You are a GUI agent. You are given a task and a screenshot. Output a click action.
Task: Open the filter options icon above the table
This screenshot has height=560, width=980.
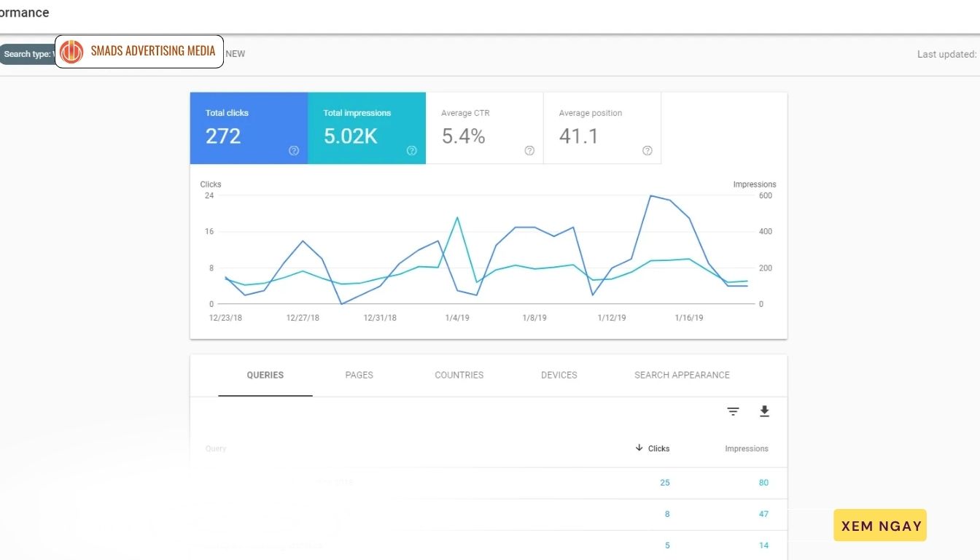[733, 411]
